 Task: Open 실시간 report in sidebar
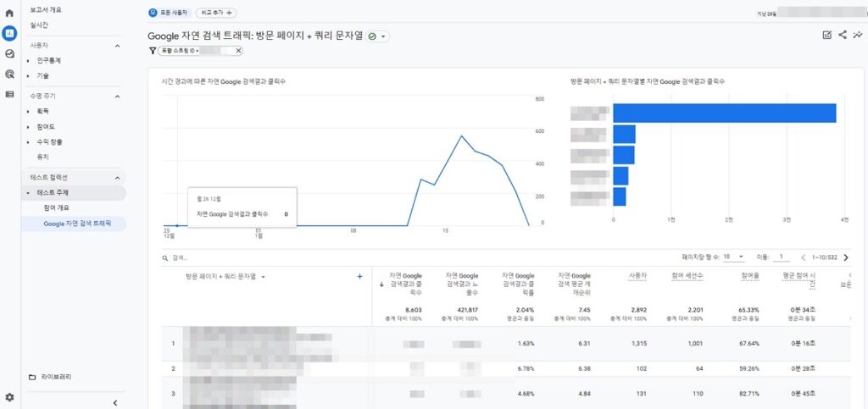tap(39, 25)
